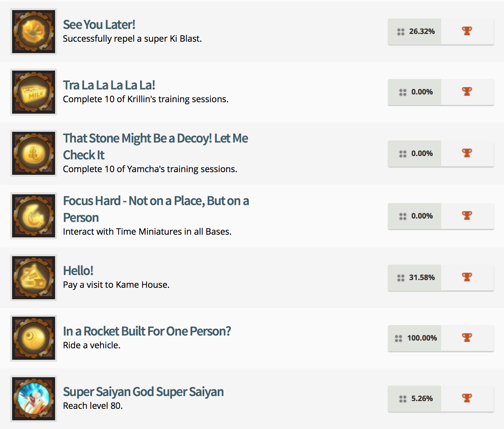
Task: Click the 100.00% completion rate stat
Action: [x=422, y=338]
